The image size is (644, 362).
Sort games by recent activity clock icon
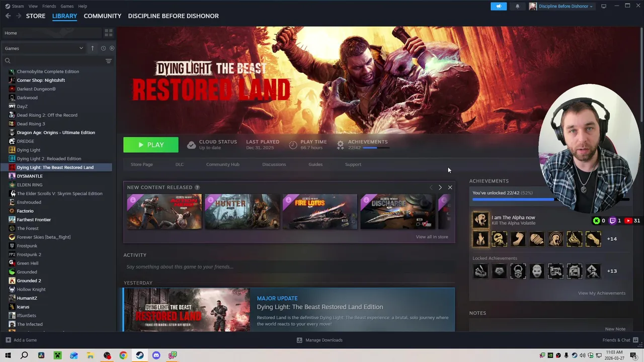103,48
